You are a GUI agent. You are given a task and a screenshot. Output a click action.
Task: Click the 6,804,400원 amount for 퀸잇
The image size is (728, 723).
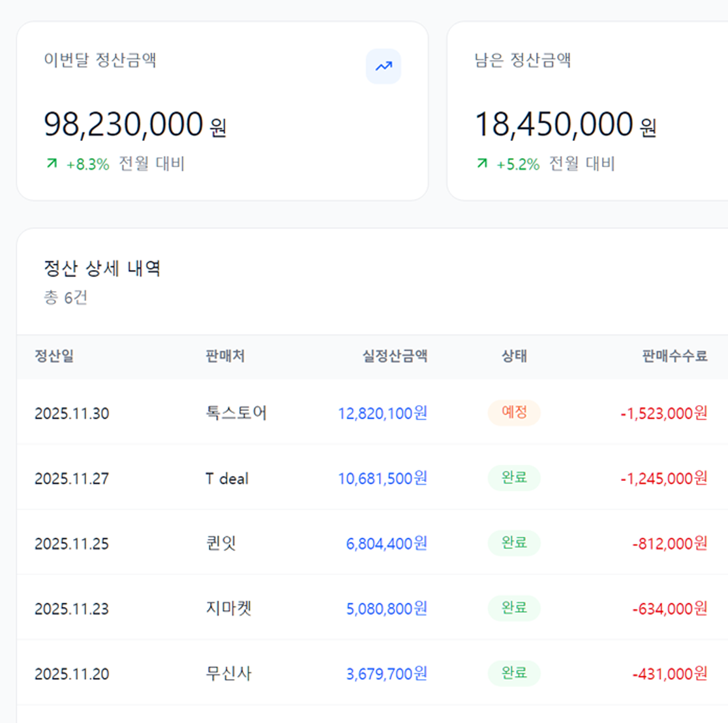click(x=386, y=544)
